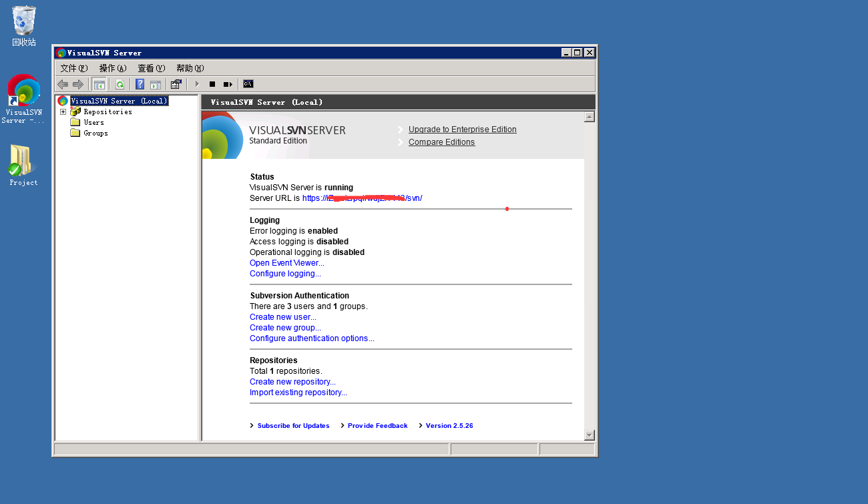
Task: Click the Compare Editions link
Action: tap(441, 142)
